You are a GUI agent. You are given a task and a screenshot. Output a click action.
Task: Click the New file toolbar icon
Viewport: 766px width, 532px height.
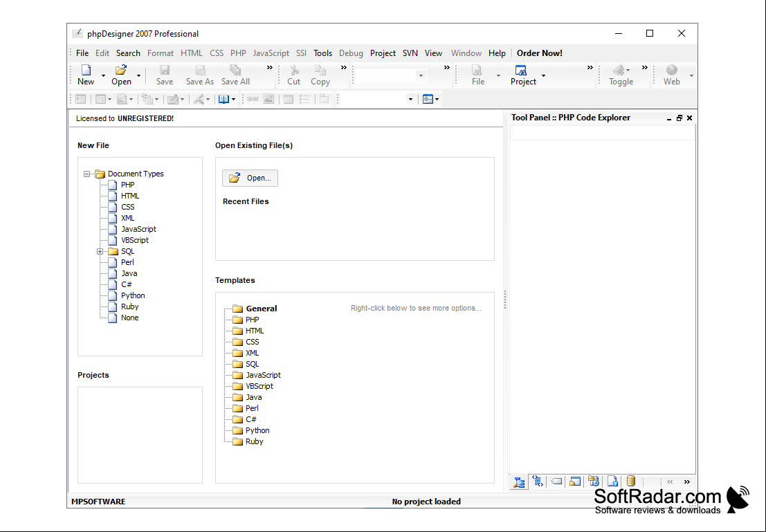86,71
